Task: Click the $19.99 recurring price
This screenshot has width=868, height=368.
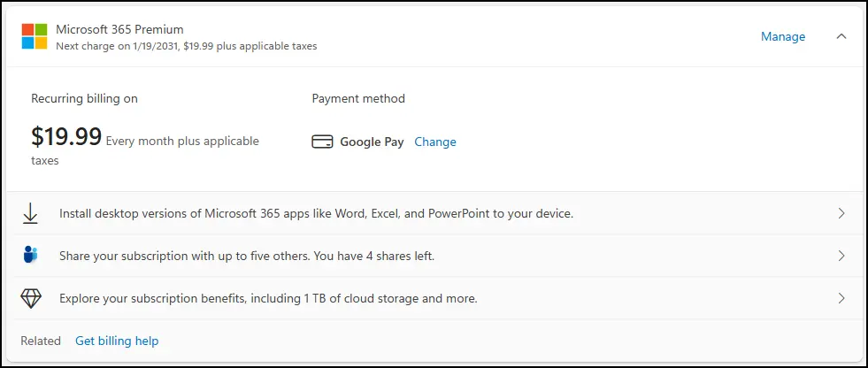Action: [x=66, y=137]
